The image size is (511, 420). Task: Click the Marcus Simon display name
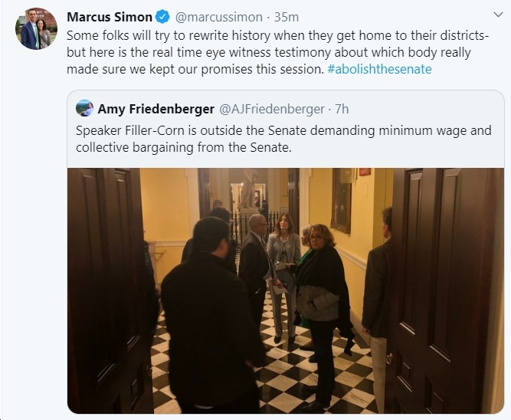pyautogui.click(x=110, y=17)
